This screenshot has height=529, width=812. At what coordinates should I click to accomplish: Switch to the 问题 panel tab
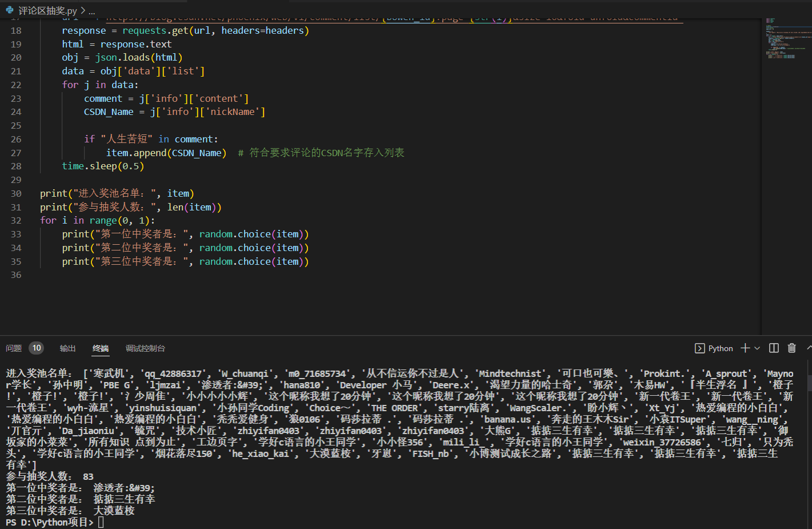click(x=14, y=348)
